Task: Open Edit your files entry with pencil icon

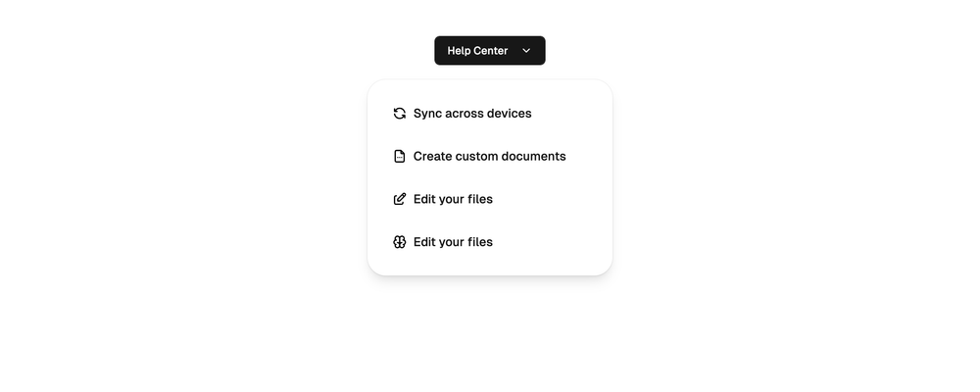Action: click(490, 199)
